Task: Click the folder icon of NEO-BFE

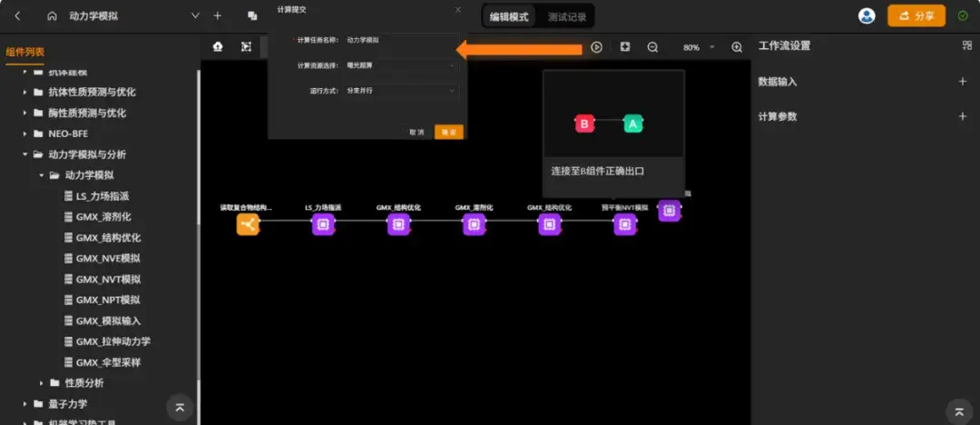Action: [38, 133]
